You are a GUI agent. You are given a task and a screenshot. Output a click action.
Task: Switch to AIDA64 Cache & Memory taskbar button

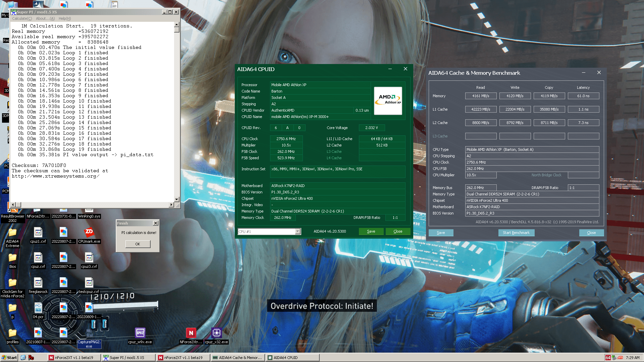click(238, 358)
